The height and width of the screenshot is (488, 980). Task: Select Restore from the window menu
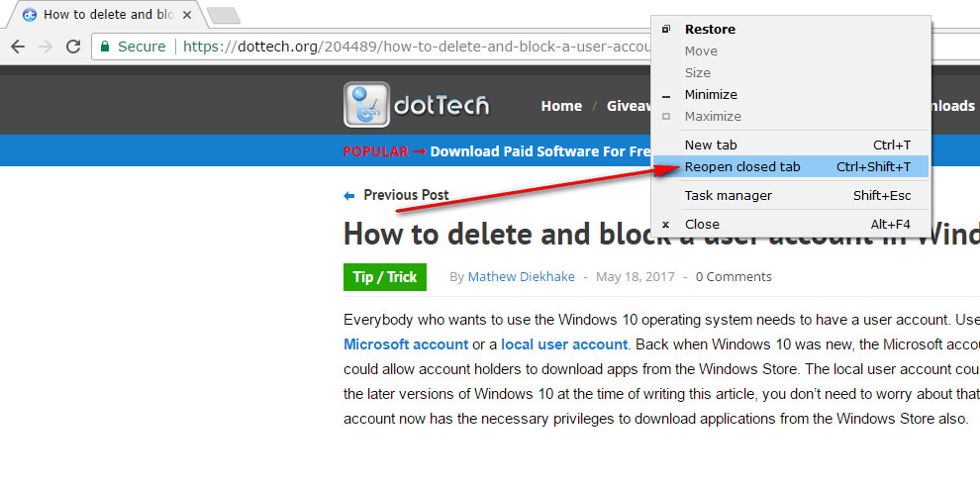(710, 30)
